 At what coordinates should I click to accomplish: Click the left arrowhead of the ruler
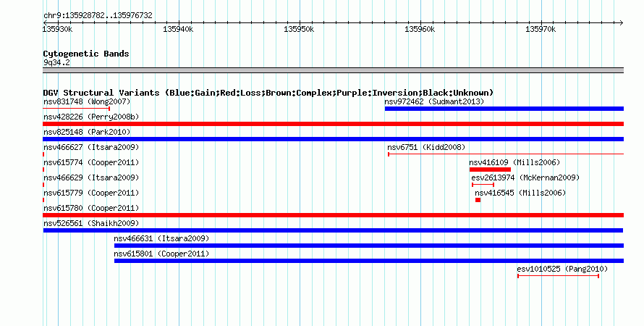pyautogui.click(x=45, y=22)
